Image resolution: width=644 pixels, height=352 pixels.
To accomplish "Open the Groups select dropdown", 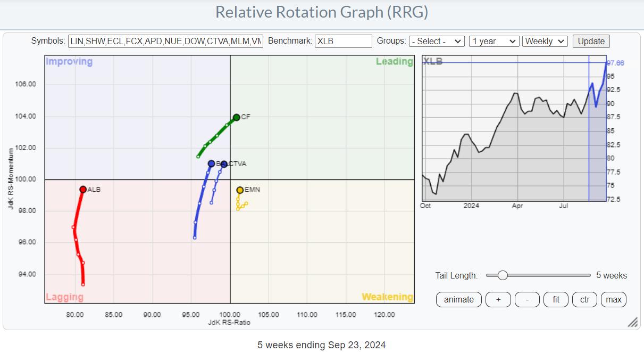I will pos(437,42).
